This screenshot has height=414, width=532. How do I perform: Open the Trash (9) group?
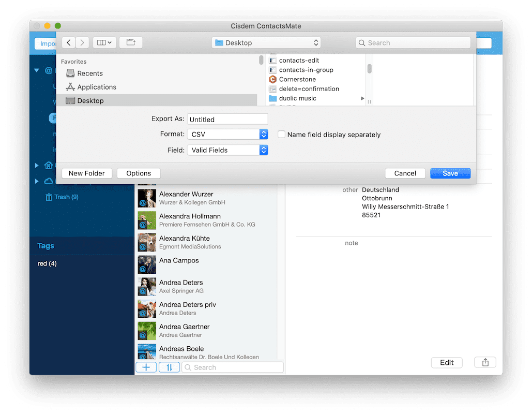62,197
